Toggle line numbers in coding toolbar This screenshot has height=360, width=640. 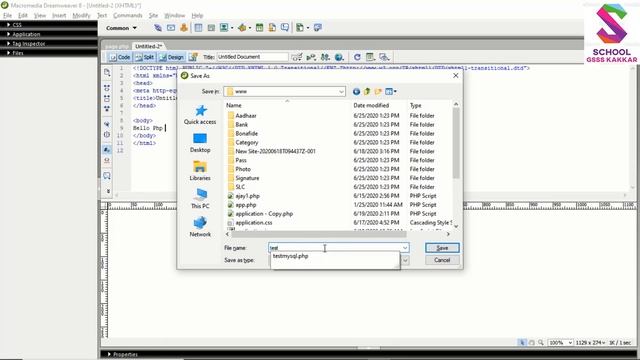pos(107,150)
